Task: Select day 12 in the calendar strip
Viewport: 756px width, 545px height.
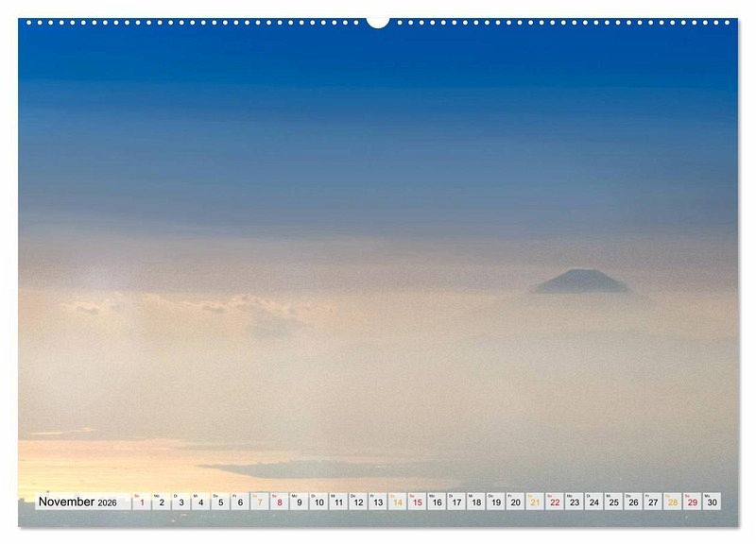Action: click(358, 502)
